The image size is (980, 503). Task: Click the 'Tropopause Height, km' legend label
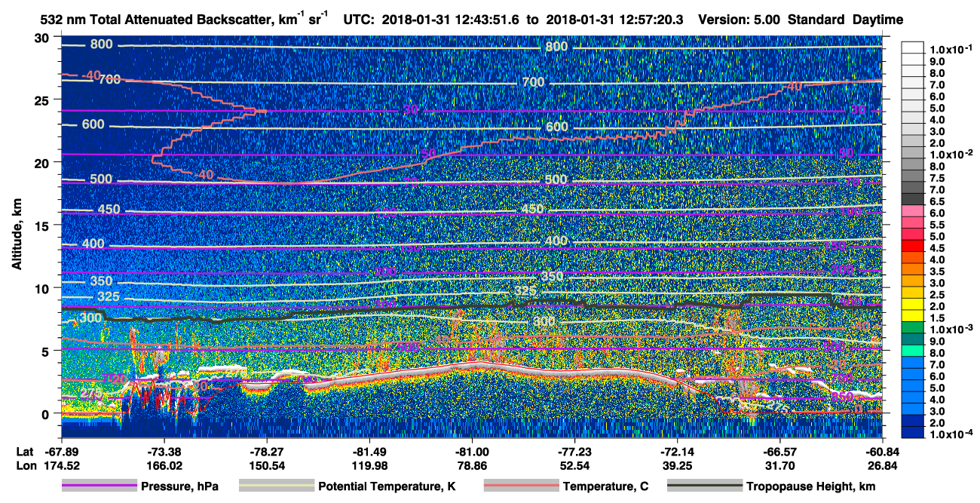click(x=811, y=486)
